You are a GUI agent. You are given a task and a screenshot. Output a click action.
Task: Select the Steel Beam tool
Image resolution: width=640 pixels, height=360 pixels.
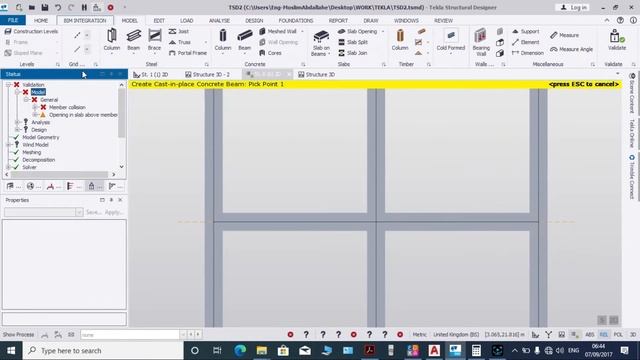[x=133, y=40]
